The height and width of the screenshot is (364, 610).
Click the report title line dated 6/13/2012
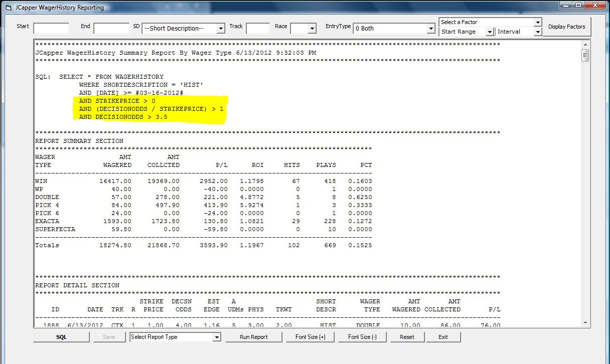coord(176,53)
